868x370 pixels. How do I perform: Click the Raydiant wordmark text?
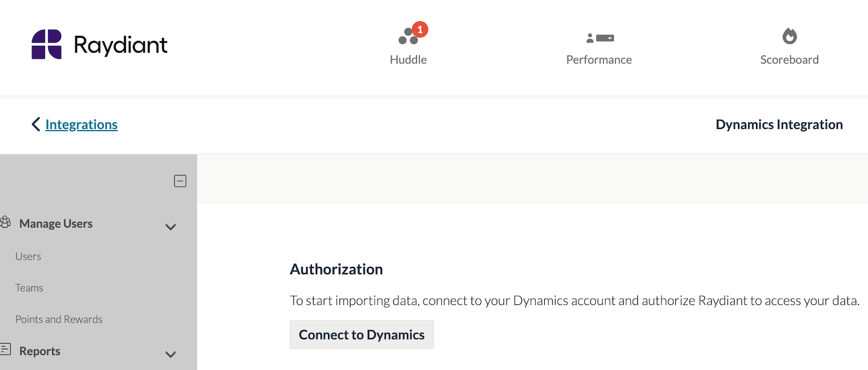click(120, 45)
